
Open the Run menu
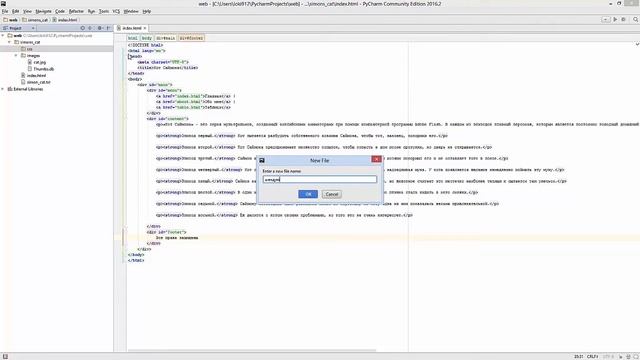click(x=91, y=11)
